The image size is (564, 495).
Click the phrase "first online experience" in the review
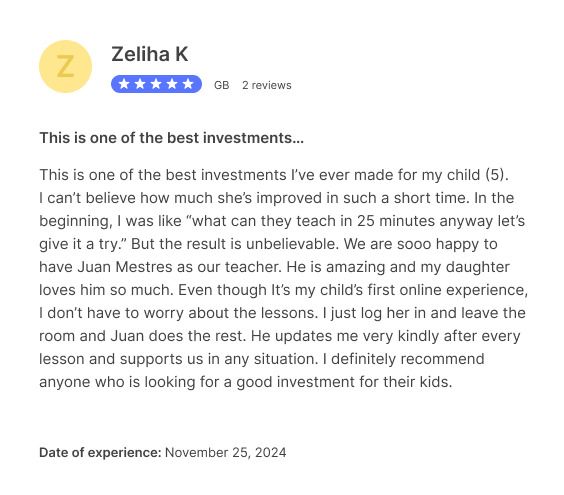[x=447, y=290]
